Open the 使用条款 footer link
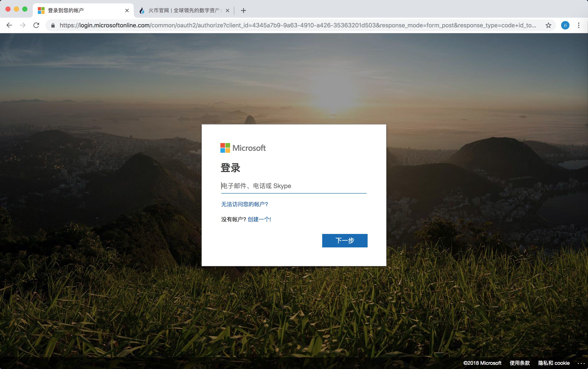This screenshot has width=588, height=369. [x=520, y=363]
